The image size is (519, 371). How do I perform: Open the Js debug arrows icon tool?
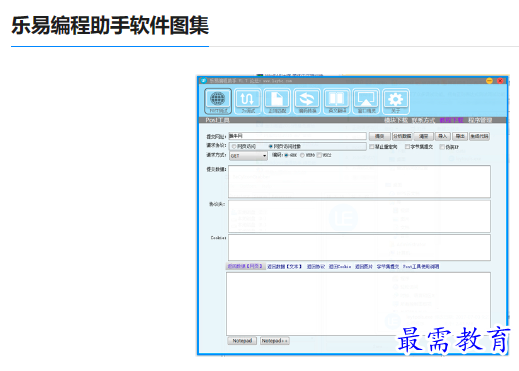247,101
